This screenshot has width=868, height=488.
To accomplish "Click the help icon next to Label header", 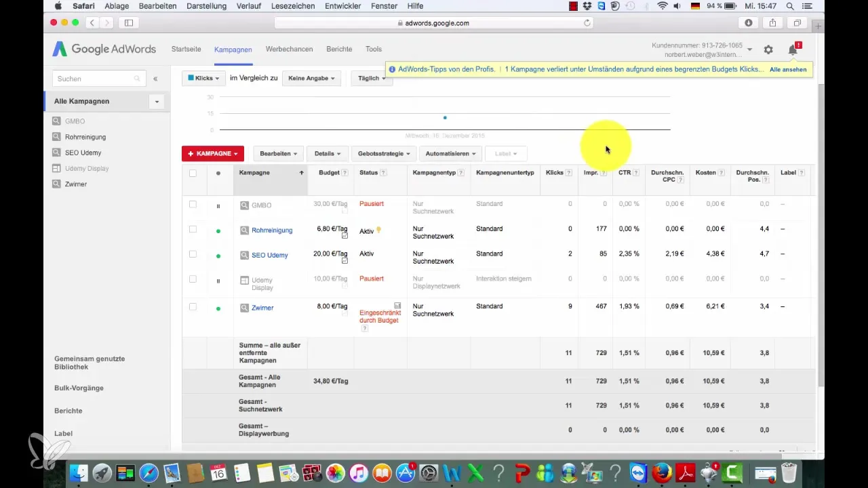I will click(802, 173).
